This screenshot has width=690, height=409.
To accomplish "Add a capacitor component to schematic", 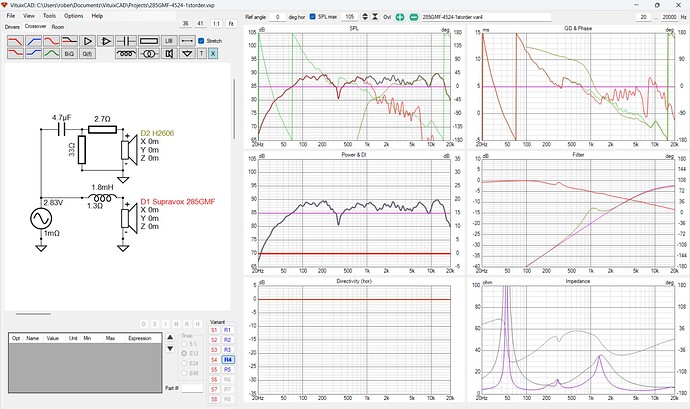I will coord(126,41).
